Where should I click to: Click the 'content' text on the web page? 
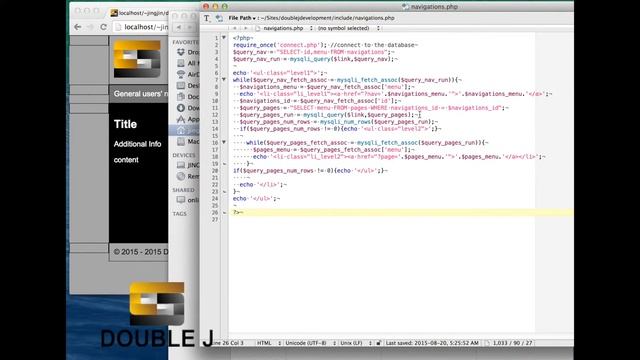click(126, 160)
